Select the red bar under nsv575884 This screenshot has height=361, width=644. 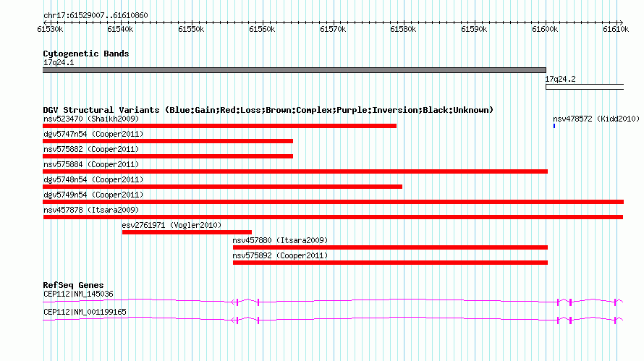[295, 171]
